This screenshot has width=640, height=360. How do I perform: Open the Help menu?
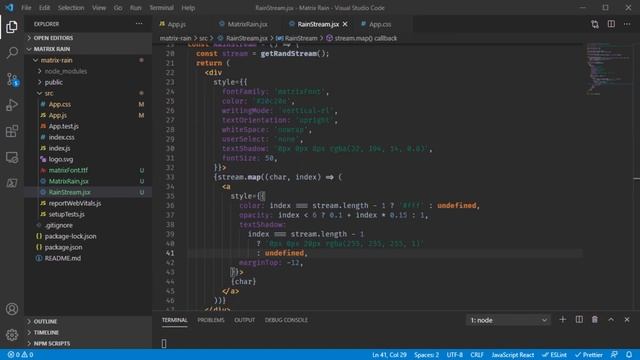click(188, 8)
